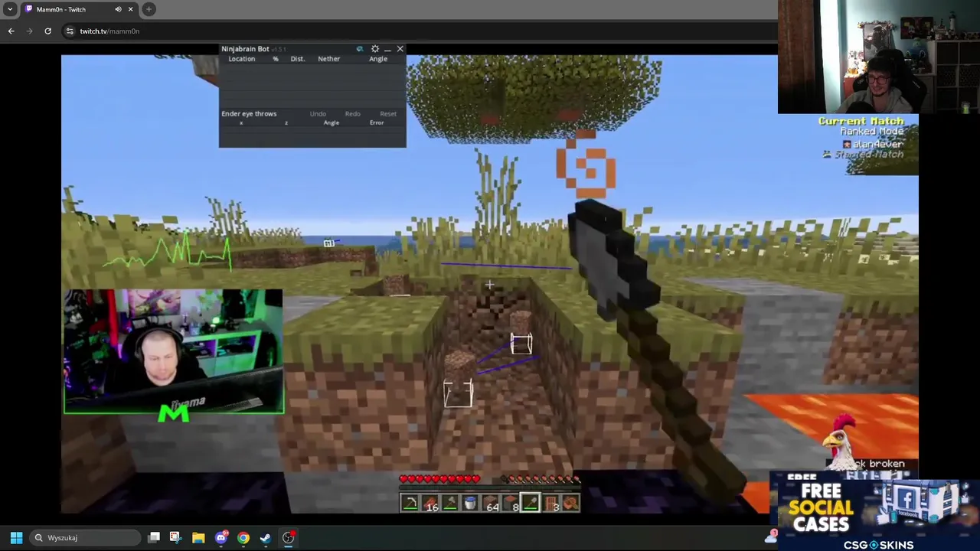Open Task View from the taskbar
The height and width of the screenshot is (551, 980).
pyautogui.click(x=154, y=537)
